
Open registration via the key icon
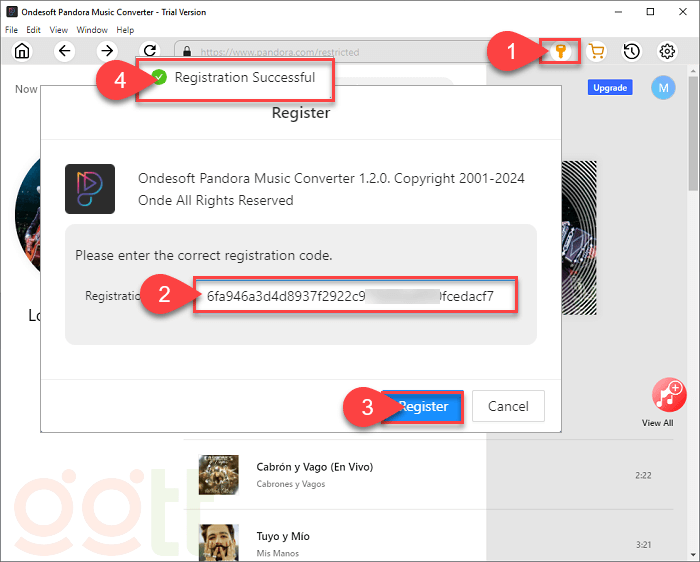(x=561, y=52)
